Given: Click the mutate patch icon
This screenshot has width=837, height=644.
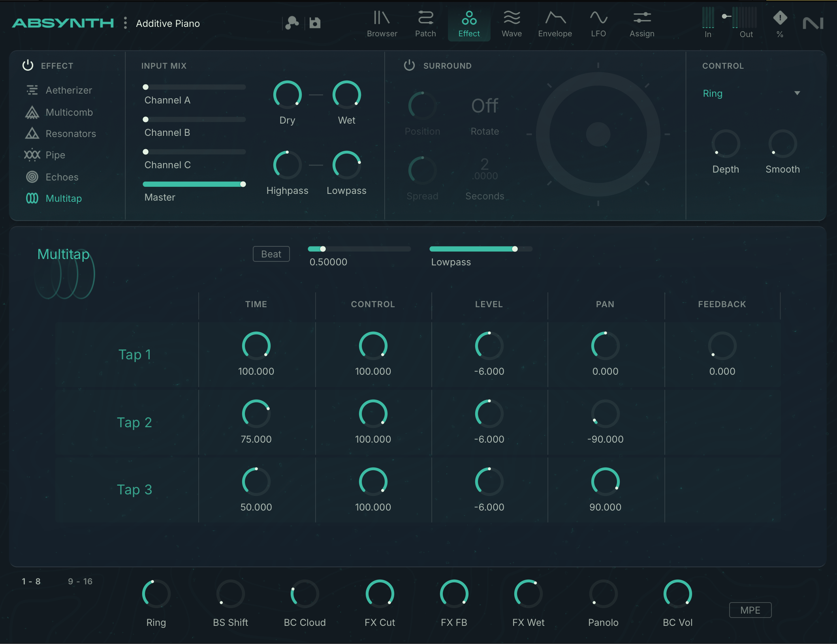Looking at the screenshot, I should 292,23.
